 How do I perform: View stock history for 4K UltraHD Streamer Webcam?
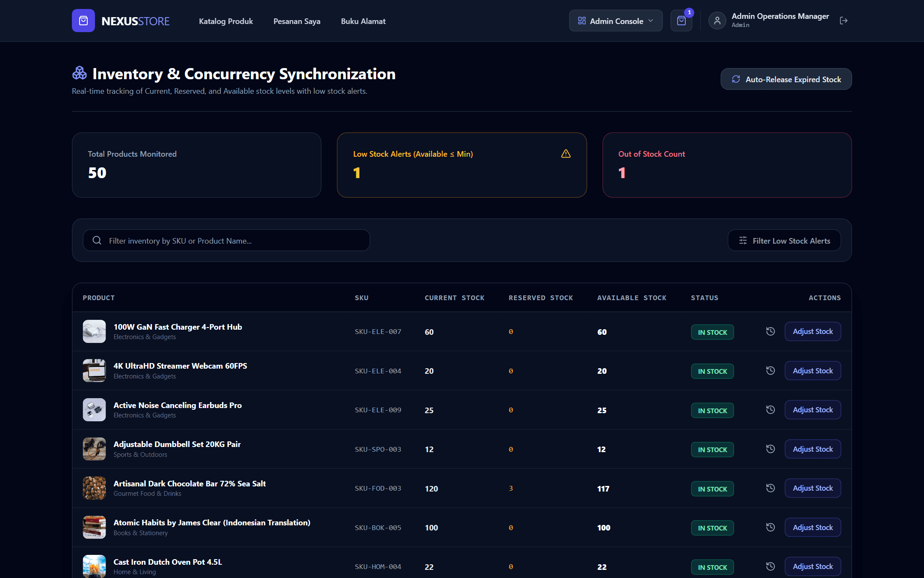[770, 371]
